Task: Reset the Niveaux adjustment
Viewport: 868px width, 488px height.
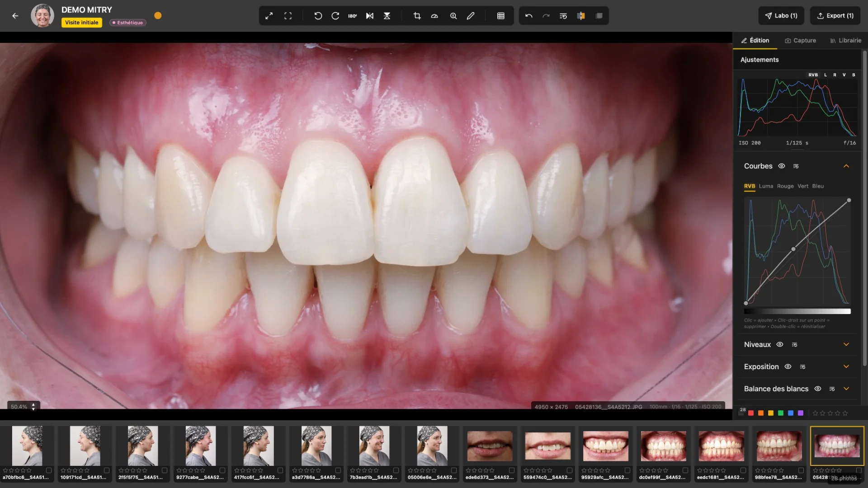Action: point(795,345)
